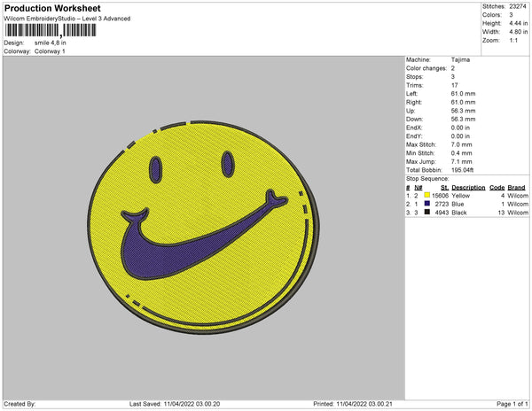532x411 pixels.
Task: Click the Color changes value 2
Action: (x=453, y=68)
